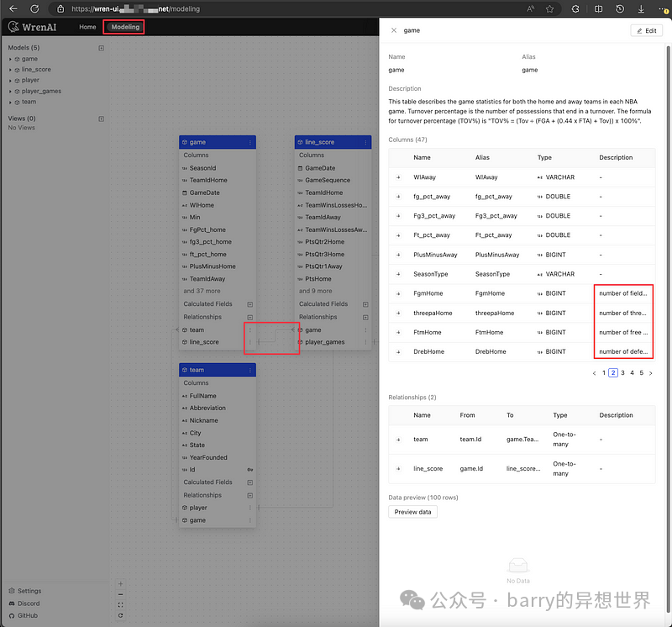Add calculated field in game card
Image resolution: width=672 pixels, height=627 pixels.
pos(249,304)
